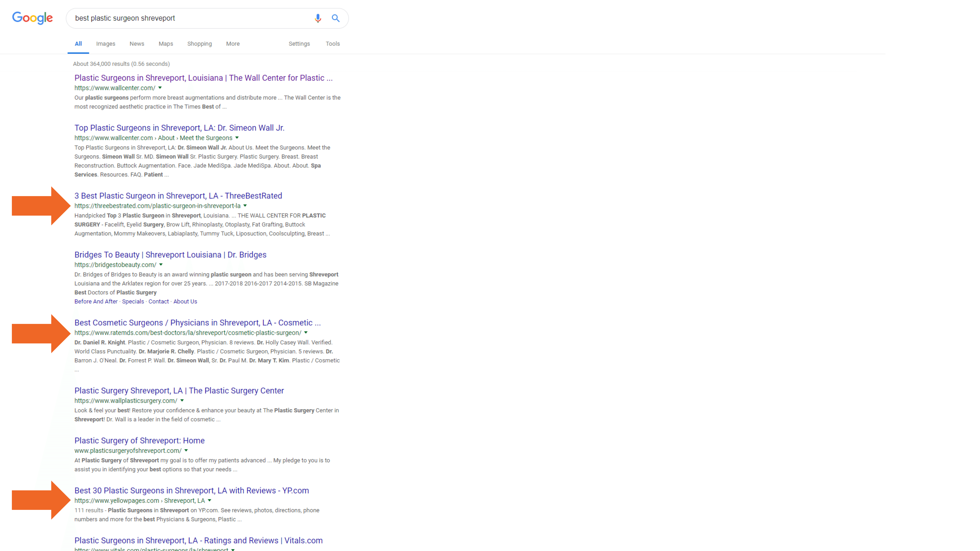
Task: Open '3 Best Plastic Surgeon in Shreveport, LA - ThreeBestRated'
Action: 178,196
